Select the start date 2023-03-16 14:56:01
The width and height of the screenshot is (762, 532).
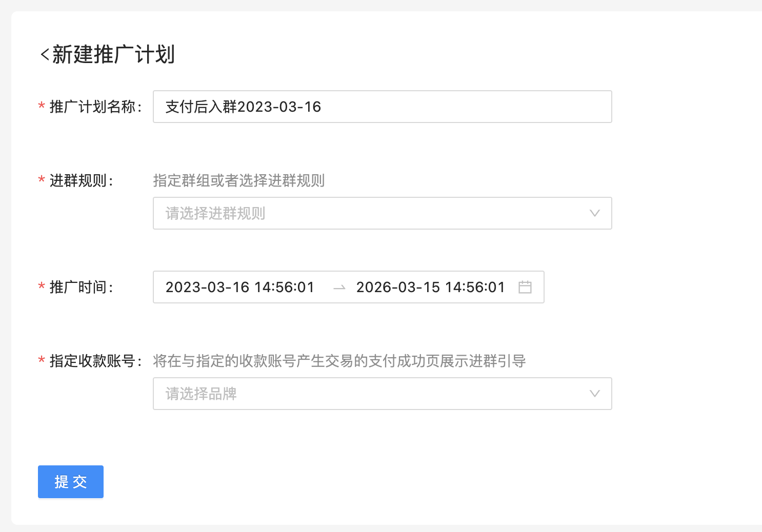click(x=239, y=287)
